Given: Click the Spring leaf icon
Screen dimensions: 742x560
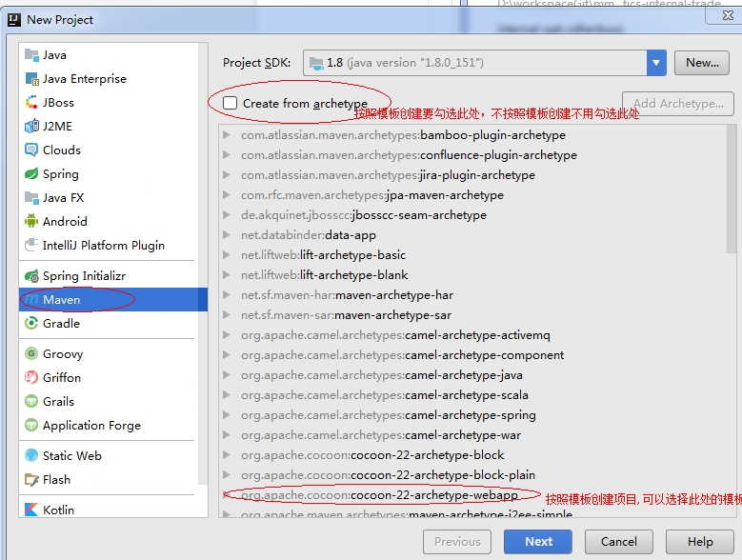Looking at the screenshot, I should pyautogui.click(x=31, y=173).
